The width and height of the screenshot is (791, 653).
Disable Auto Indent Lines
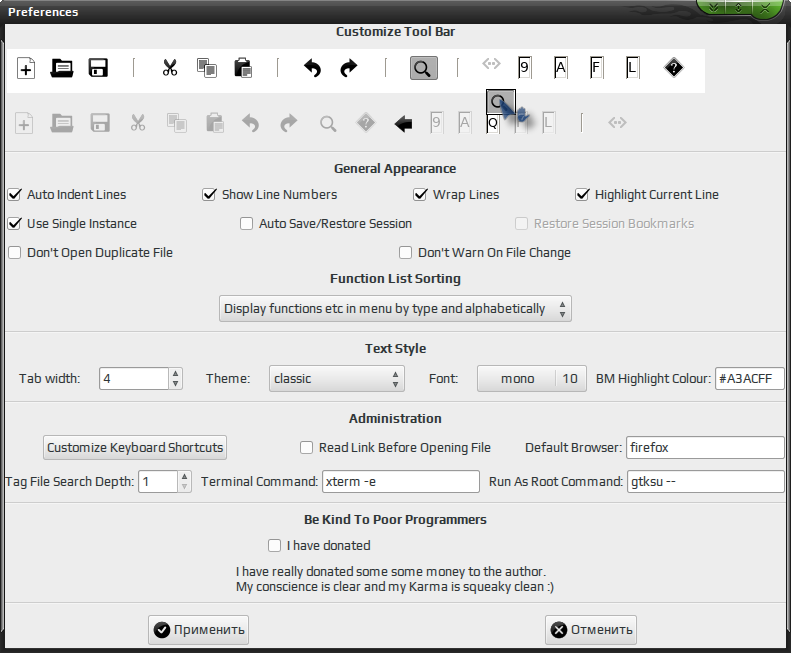point(15,194)
